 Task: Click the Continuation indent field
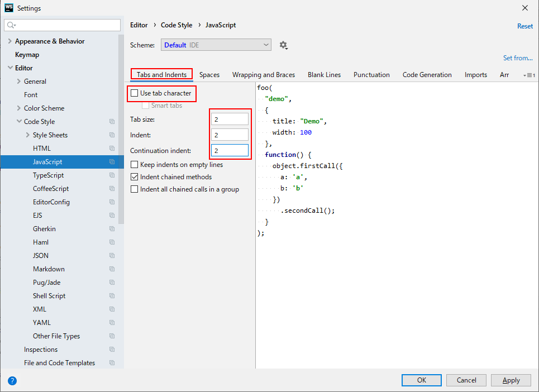(x=230, y=150)
